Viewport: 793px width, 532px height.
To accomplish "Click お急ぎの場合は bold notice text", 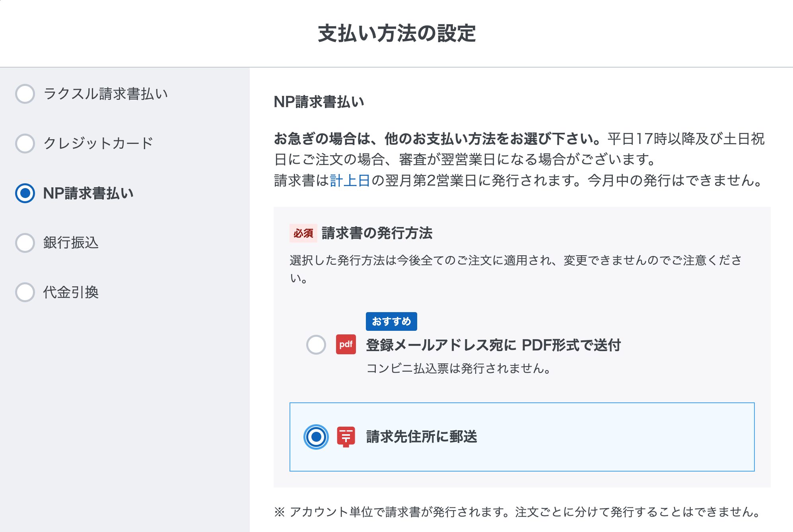I will (x=437, y=139).
